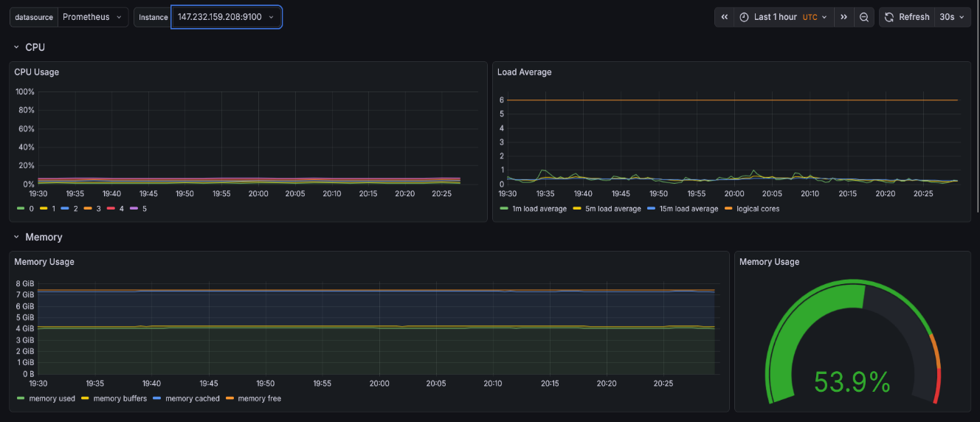Open the Last 1 hour time picker
Screen dimensions: 980x422
(784, 17)
